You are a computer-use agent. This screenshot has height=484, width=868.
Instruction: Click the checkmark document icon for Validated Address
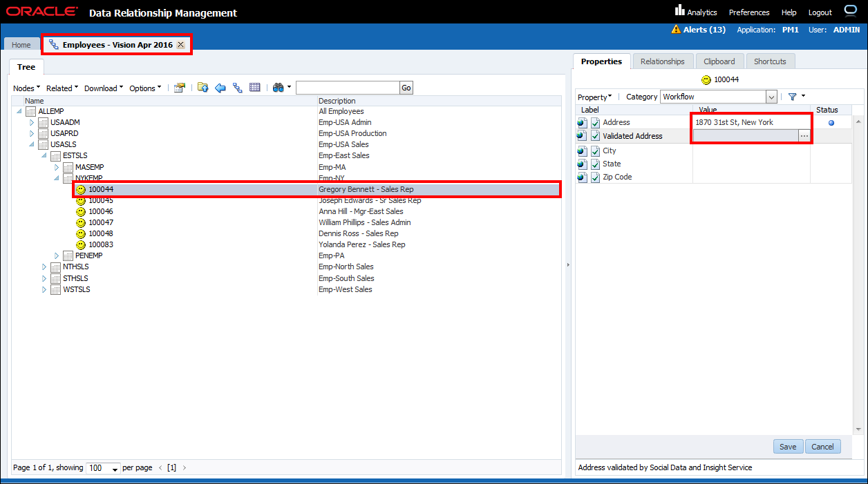595,136
